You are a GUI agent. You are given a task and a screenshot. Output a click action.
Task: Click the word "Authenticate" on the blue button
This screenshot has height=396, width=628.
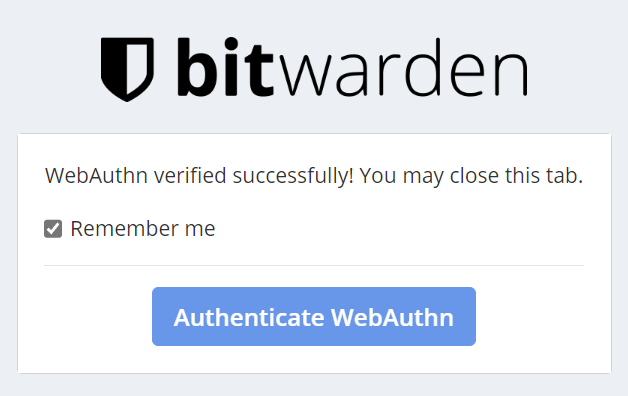click(x=249, y=317)
